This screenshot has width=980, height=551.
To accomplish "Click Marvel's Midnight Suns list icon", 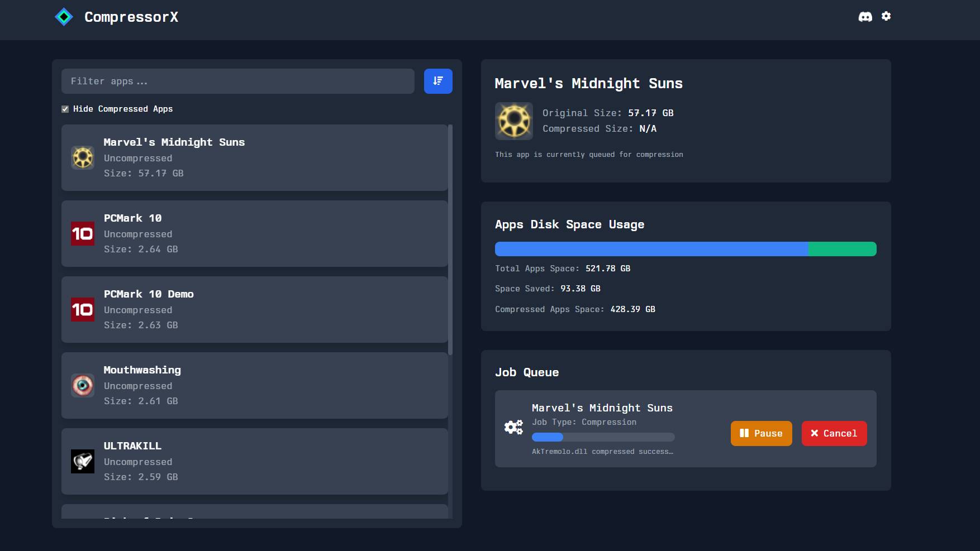I will click(83, 157).
